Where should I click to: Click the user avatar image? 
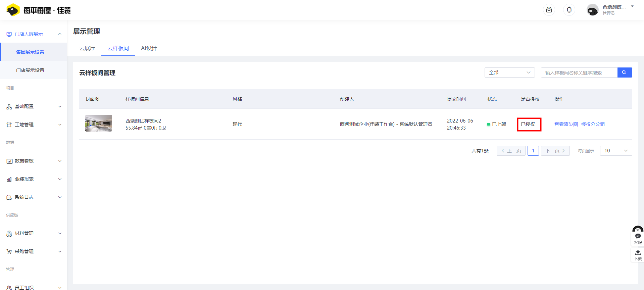coord(592,10)
